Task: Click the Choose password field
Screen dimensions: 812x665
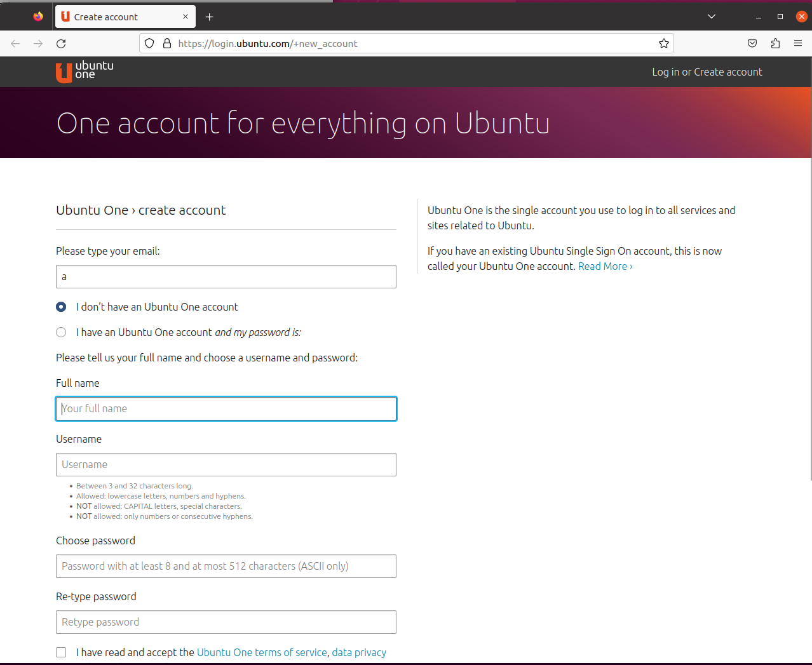Action: [x=226, y=566]
